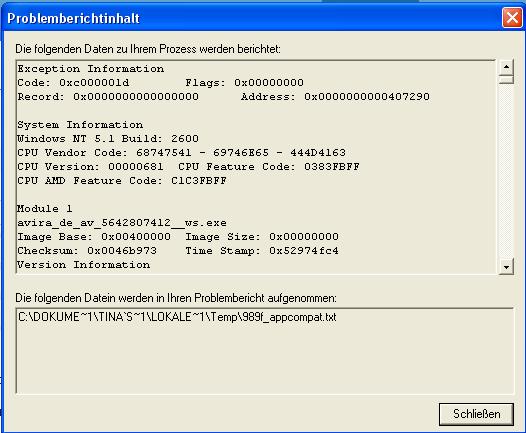Select the 989f_appcompat.txt file path entry

pos(177,317)
